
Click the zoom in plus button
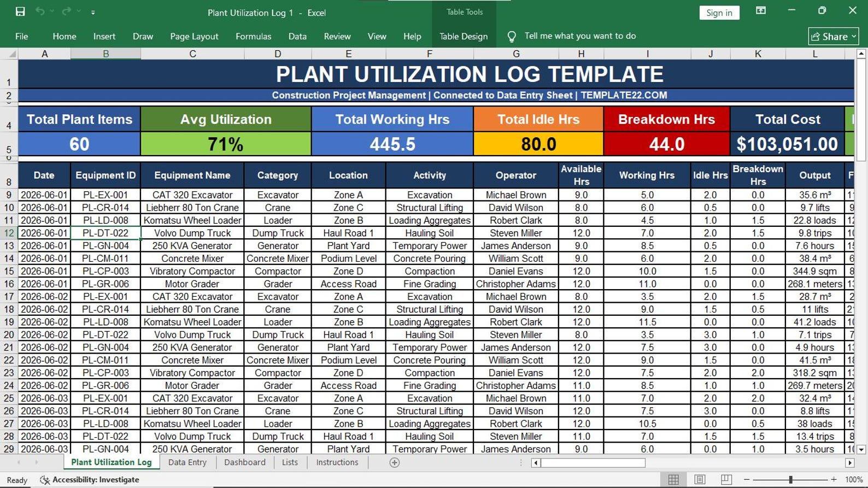[x=834, y=479]
